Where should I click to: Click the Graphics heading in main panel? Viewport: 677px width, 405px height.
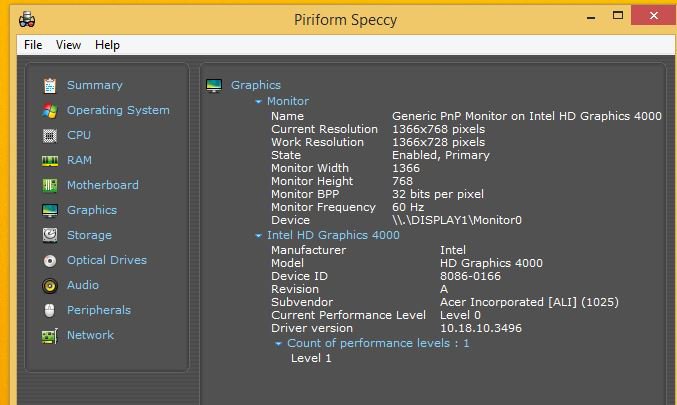click(x=256, y=85)
